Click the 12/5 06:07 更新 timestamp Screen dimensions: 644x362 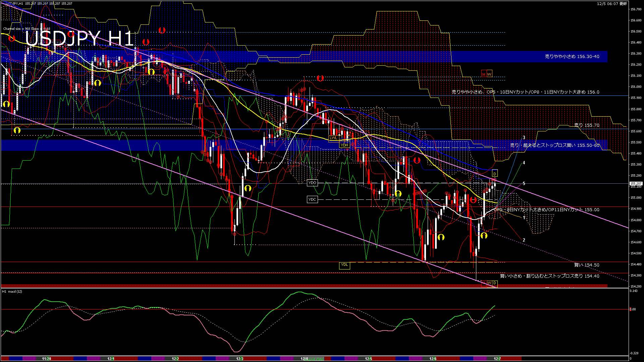(612, 4)
